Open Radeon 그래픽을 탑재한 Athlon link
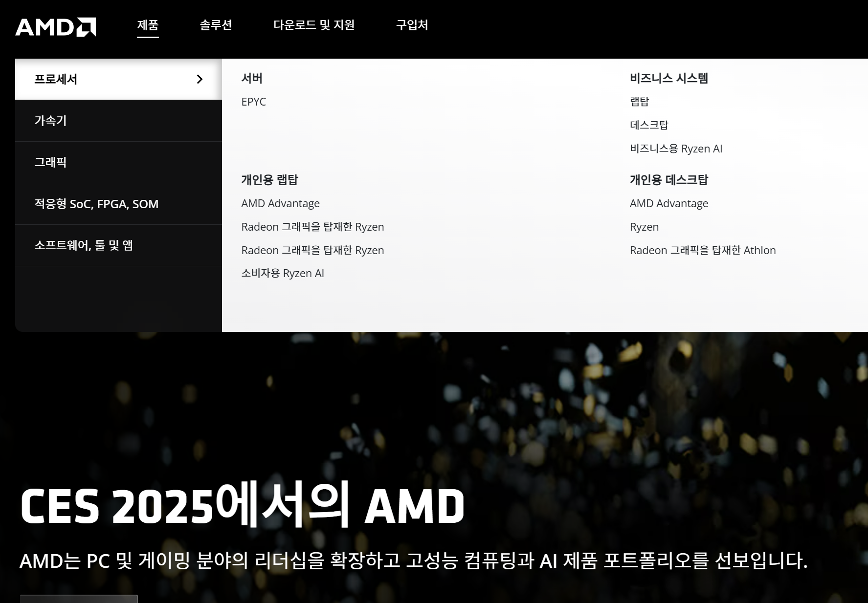The height and width of the screenshot is (603, 868). (703, 250)
